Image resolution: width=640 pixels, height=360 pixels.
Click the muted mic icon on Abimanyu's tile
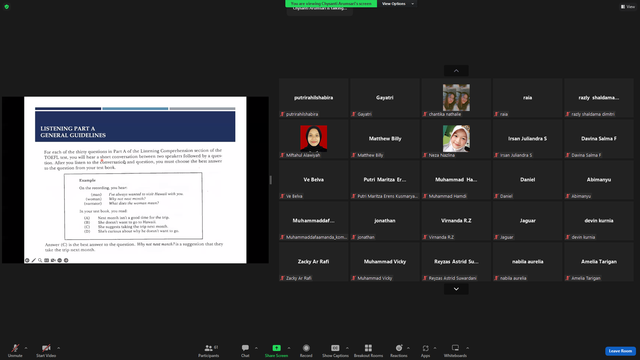[568, 196]
